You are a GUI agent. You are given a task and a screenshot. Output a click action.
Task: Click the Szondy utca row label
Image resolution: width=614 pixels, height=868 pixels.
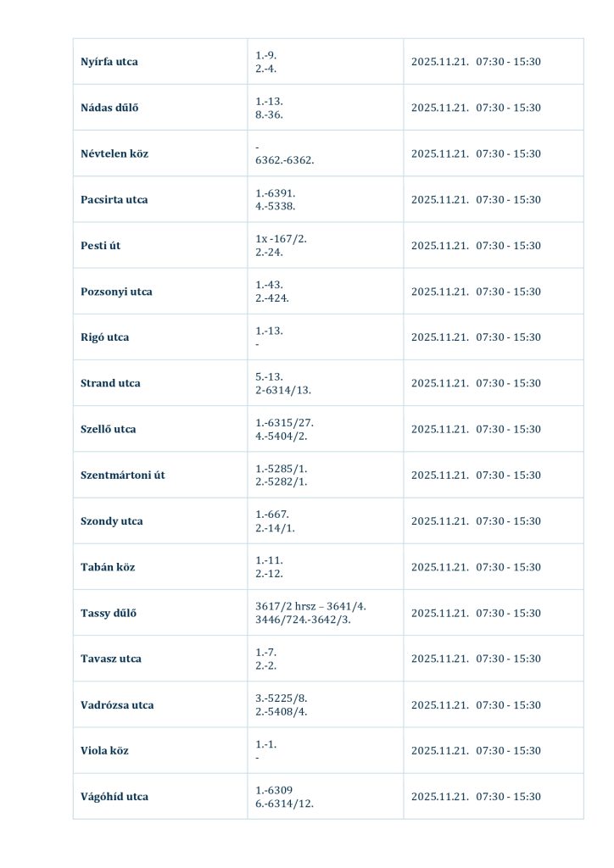click(112, 521)
